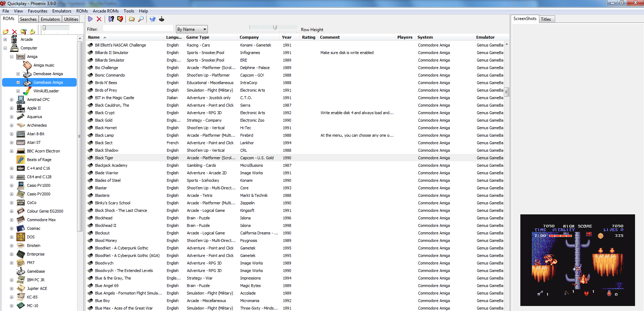The height and width of the screenshot is (311, 644).
Task: Expand the Demobase Amiga node
Action: point(18,74)
